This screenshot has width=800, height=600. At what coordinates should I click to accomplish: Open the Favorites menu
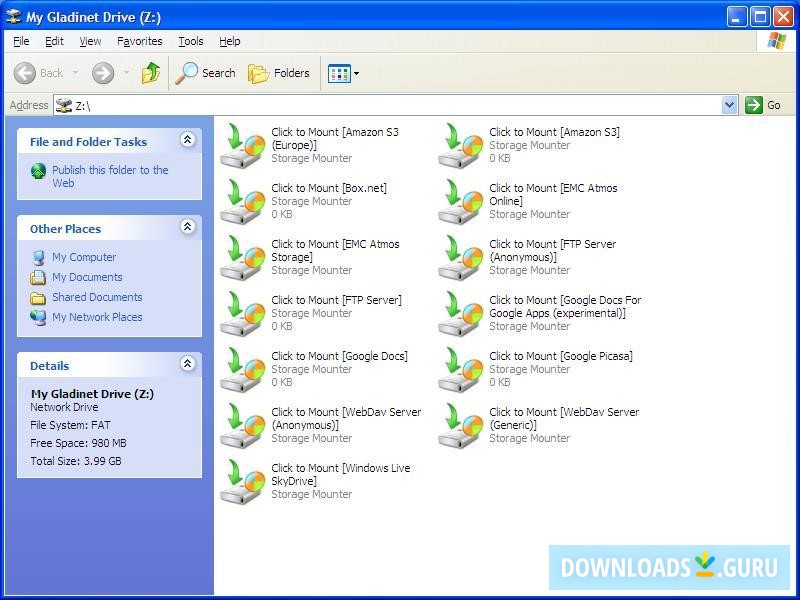(x=139, y=41)
